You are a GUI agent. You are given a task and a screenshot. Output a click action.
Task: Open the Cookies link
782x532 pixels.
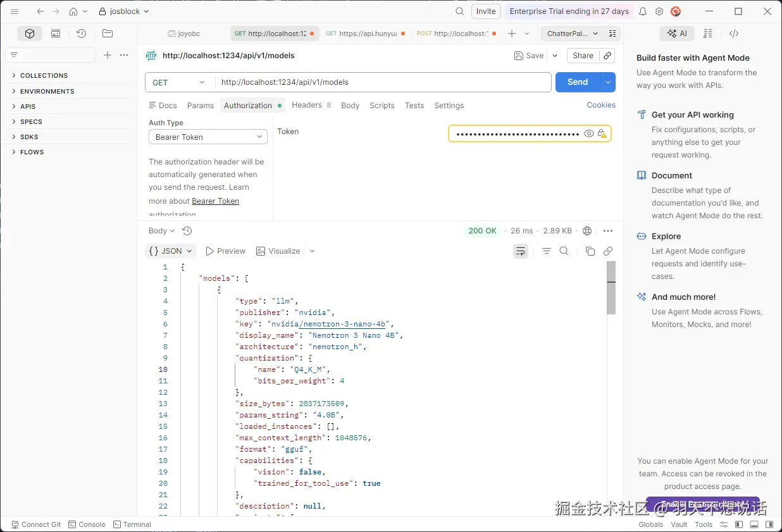pyautogui.click(x=601, y=105)
